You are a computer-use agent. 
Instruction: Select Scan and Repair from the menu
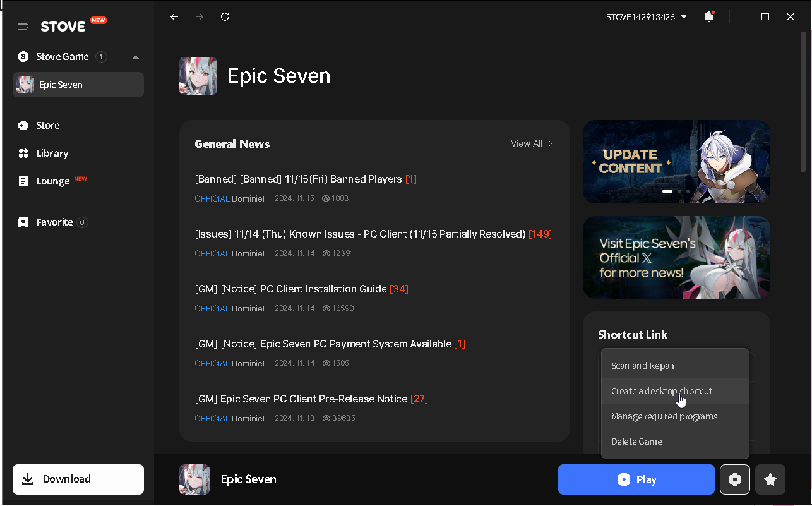pyautogui.click(x=675, y=366)
